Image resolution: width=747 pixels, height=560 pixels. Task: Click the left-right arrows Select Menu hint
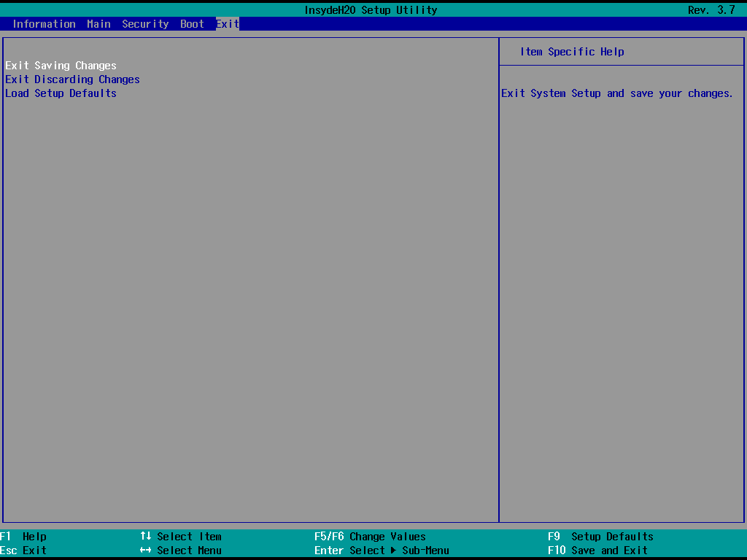coord(181,550)
